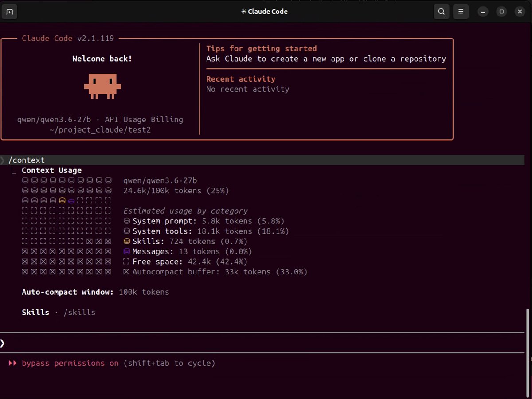Click the Claude Code mascot pixel icon

pos(102,86)
